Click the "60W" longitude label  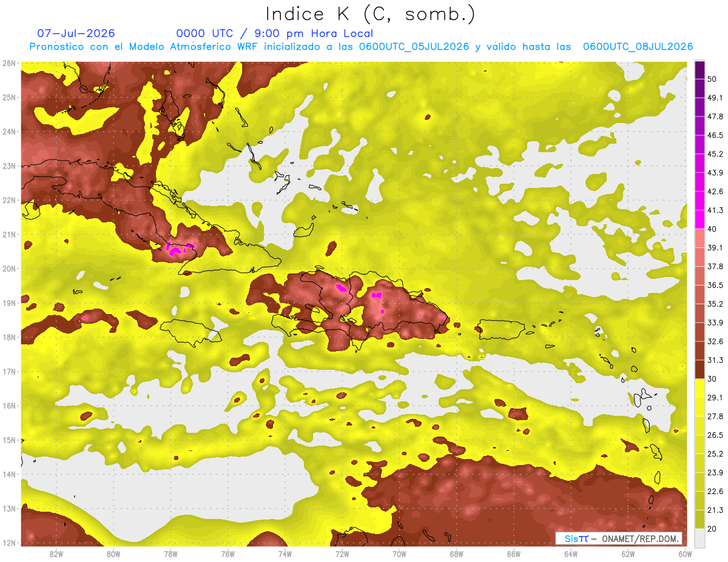pos(685,554)
